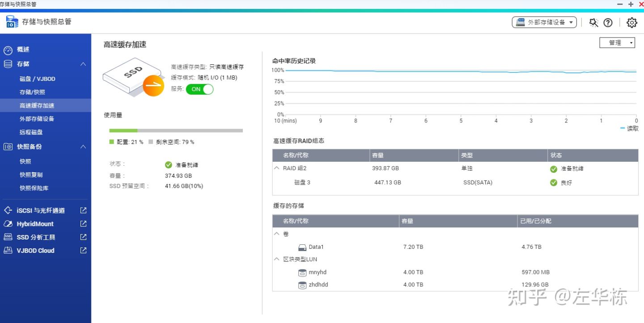
Task: Collapse the RAID 组2 row in cache RAID table
Action: 278,168
